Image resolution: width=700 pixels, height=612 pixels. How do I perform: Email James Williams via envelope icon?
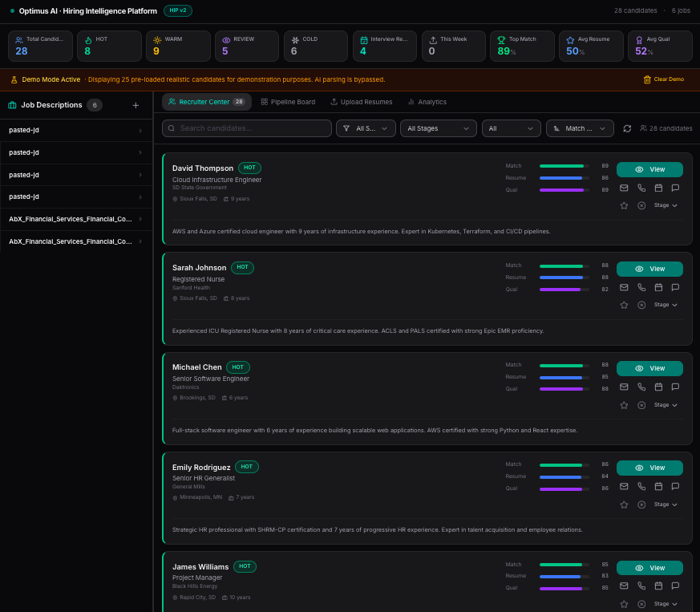(x=624, y=586)
